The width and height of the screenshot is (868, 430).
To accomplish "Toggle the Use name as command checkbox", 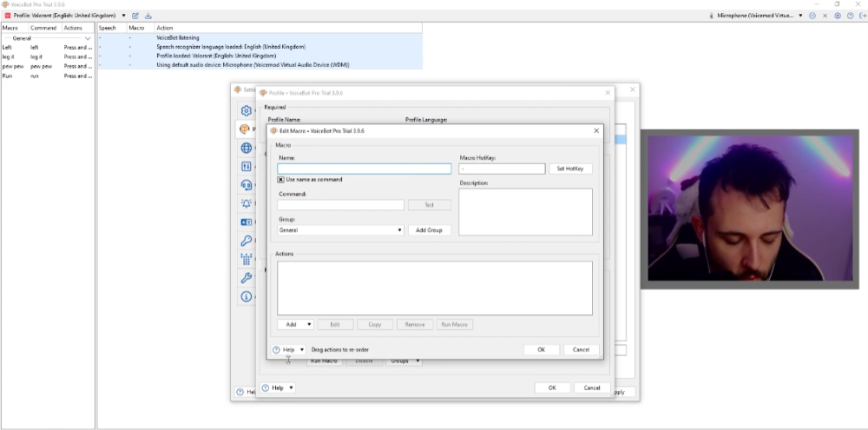I will [281, 180].
